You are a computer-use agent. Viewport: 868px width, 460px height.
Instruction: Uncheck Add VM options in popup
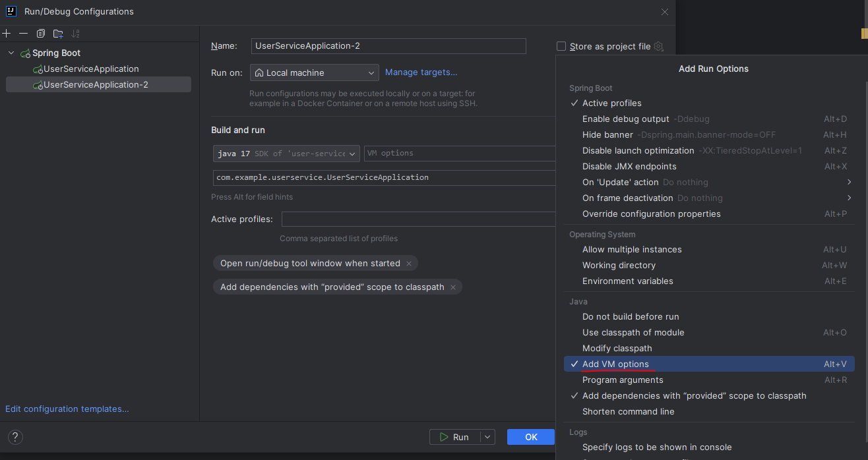click(709, 364)
